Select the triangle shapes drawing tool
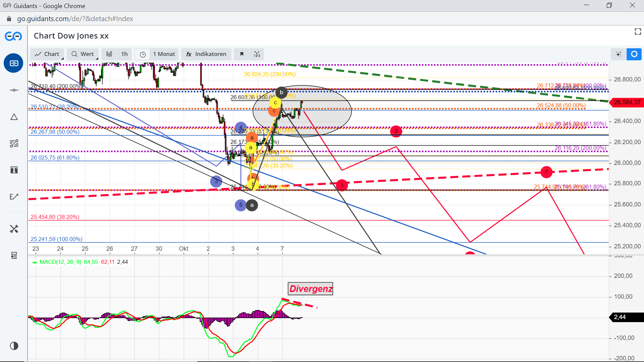Viewport: 644px width, 362px height. pos(14,117)
